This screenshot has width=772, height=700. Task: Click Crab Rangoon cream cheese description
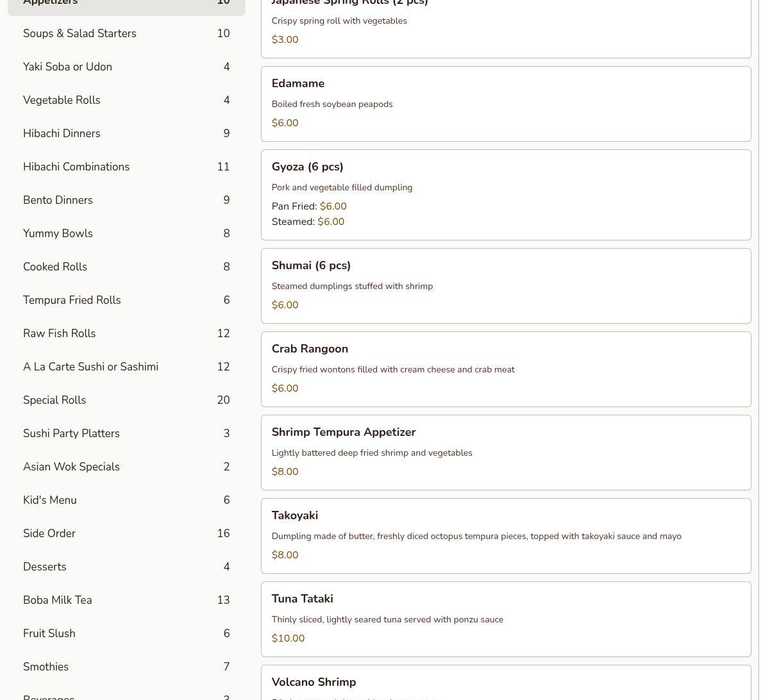[x=393, y=369]
